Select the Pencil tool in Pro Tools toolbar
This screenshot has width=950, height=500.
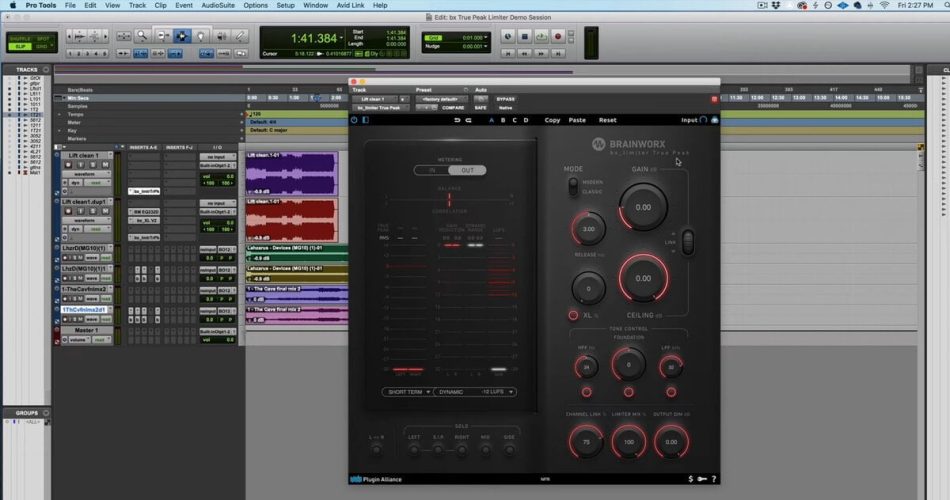point(240,36)
